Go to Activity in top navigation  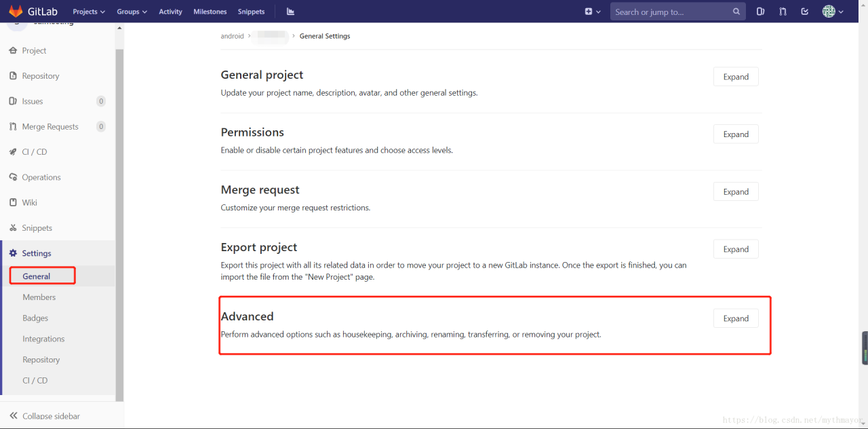coord(170,12)
